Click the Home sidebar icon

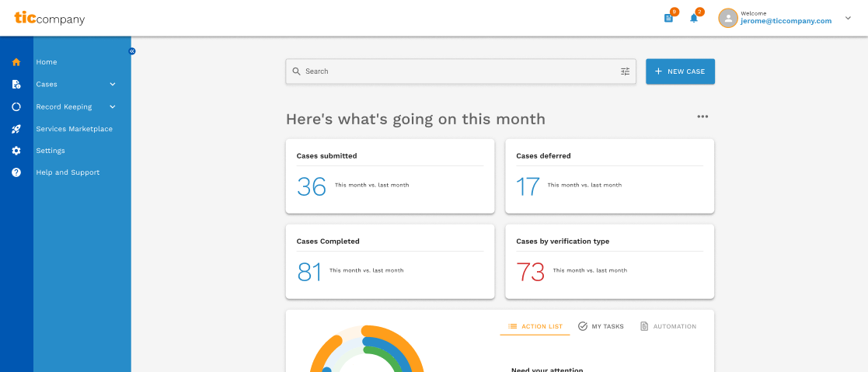coord(16,62)
